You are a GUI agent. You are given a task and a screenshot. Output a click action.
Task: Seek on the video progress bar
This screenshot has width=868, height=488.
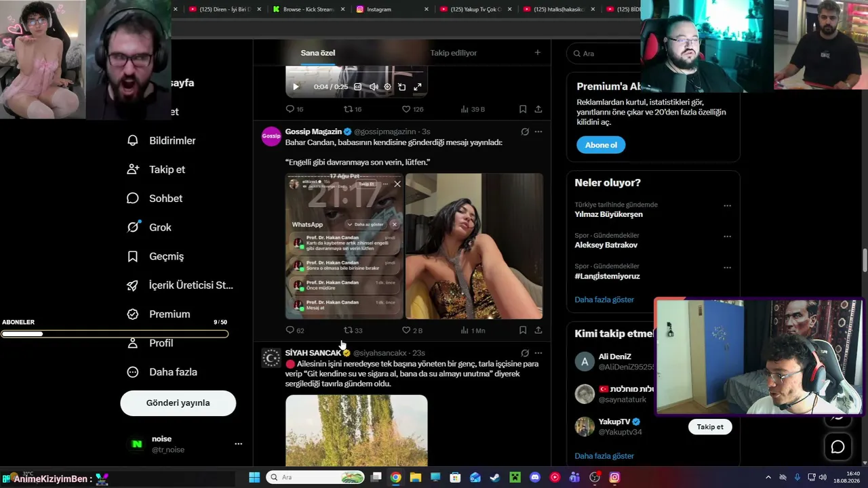click(357, 71)
